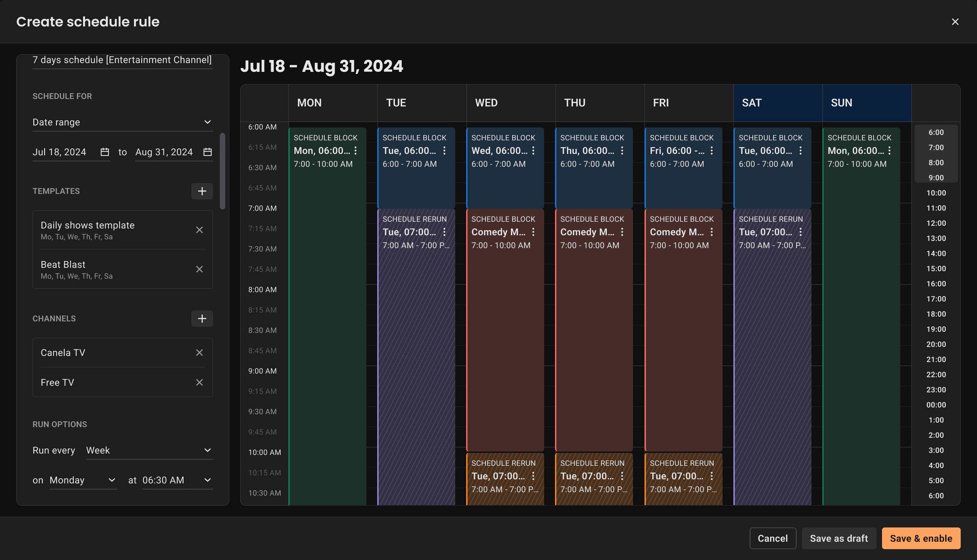This screenshot has height=560, width=977.
Task: Remove Free TV channel
Action: [199, 382]
